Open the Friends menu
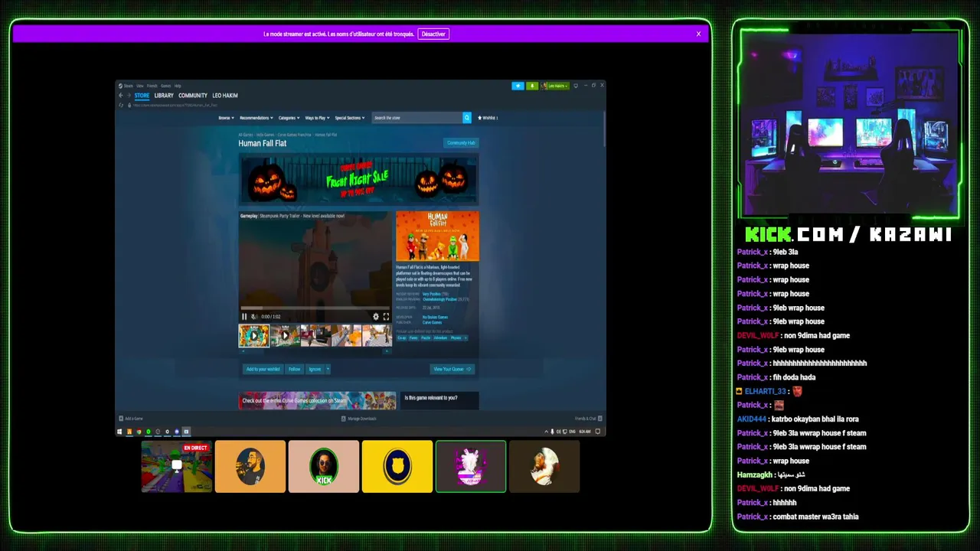980x551 pixels. pos(152,86)
